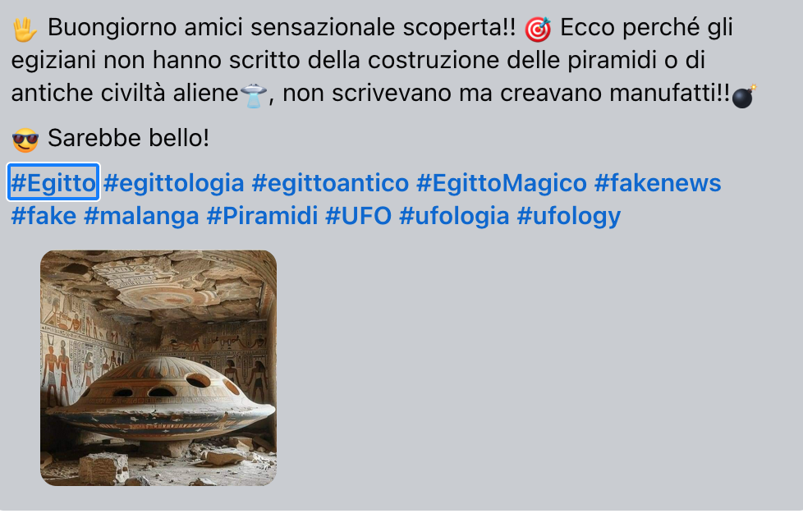Open the #malanga hashtag
803x532 pixels.
(x=141, y=216)
